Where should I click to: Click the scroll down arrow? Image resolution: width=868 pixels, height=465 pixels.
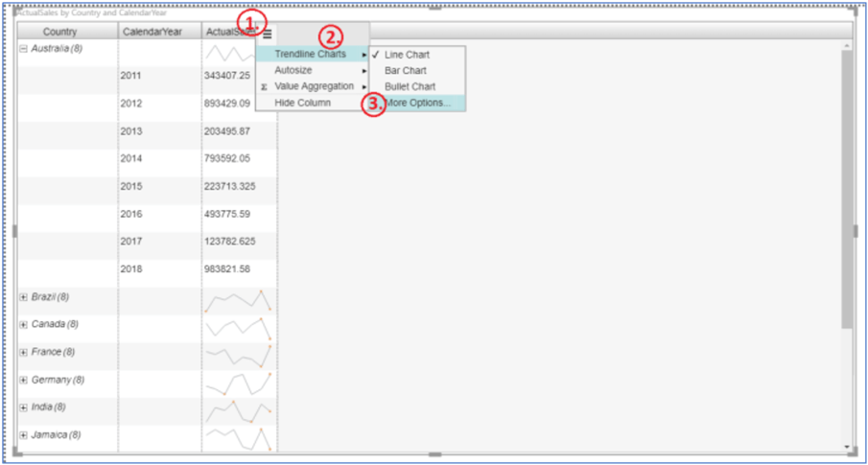click(846, 446)
